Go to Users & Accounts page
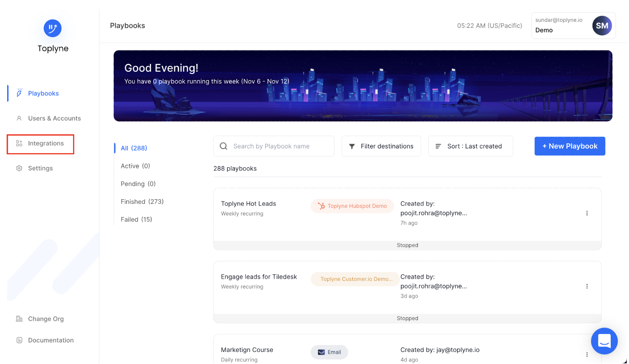Image resolution: width=629 pixels, height=364 pixels. click(x=54, y=119)
